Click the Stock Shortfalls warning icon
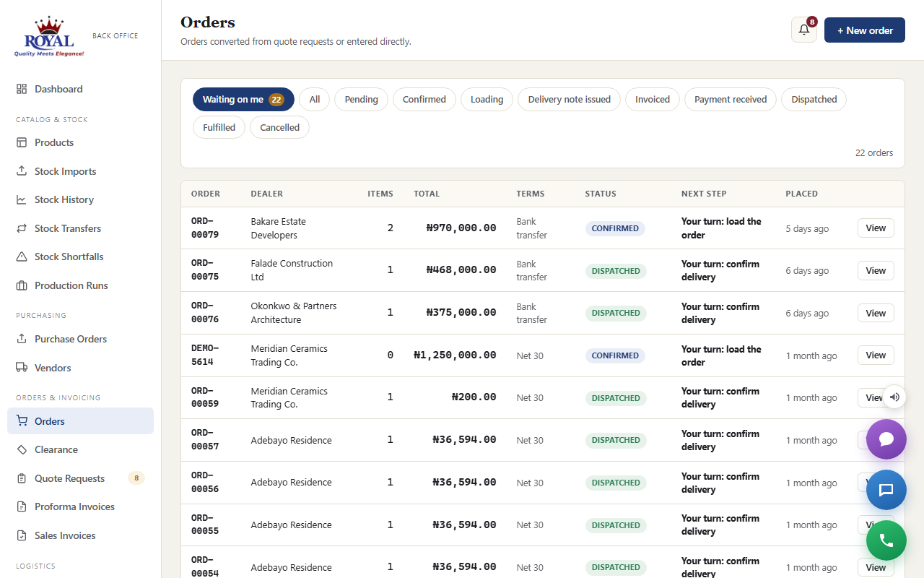 pyautogui.click(x=22, y=256)
